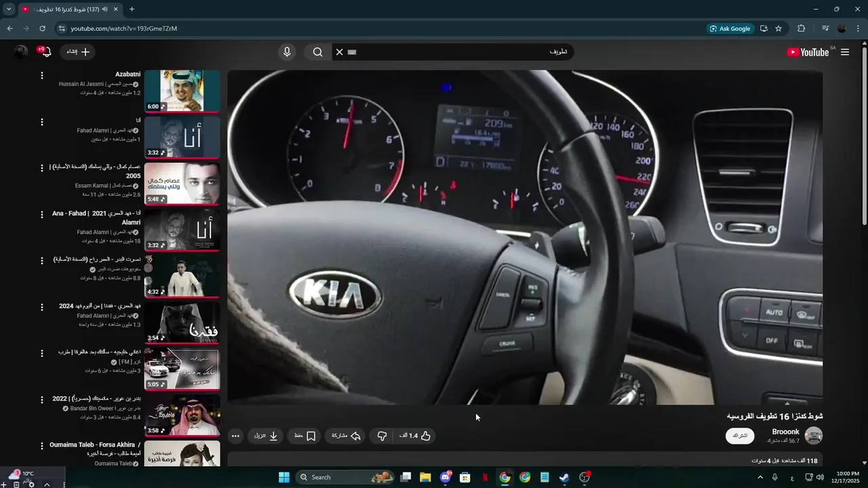Open the YouTube guide hamburger menu

click(845, 52)
